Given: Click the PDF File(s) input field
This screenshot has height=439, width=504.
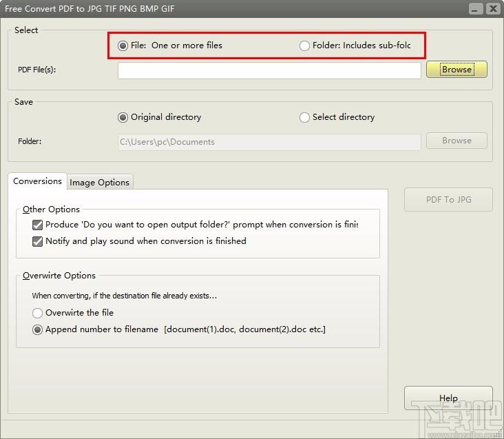Looking at the screenshot, I should (269, 70).
